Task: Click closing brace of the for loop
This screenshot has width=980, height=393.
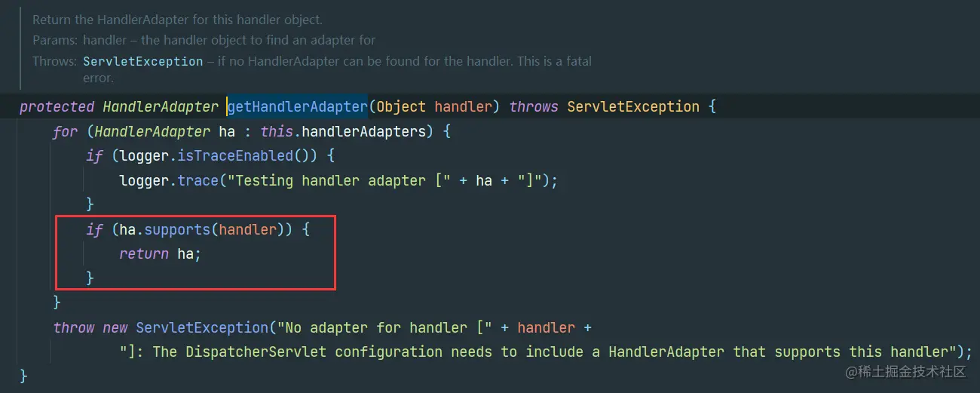Action: 57,302
